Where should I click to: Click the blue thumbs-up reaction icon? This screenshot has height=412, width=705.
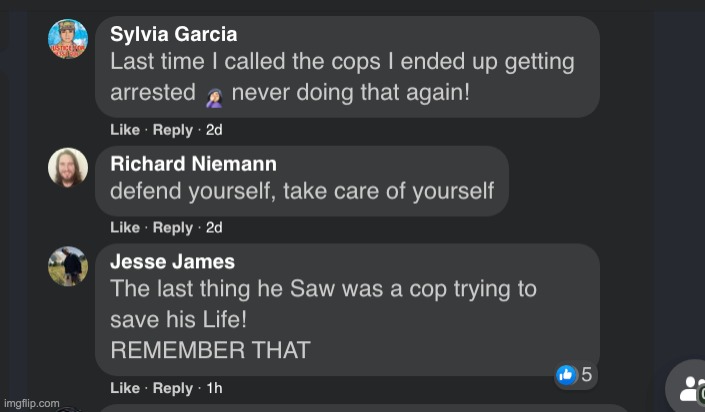(x=566, y=375)
